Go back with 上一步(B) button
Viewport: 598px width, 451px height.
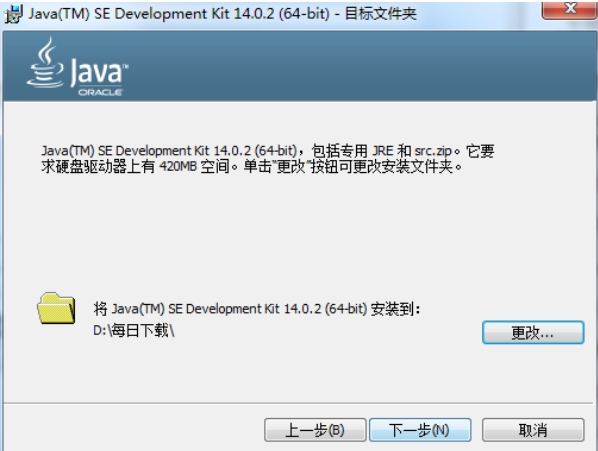coord(315,430)
